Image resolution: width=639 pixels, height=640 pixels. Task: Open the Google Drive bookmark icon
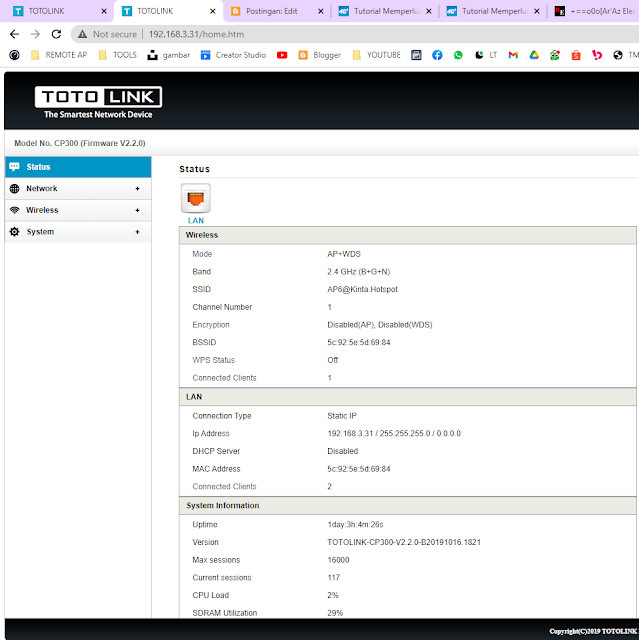(534, 55)
